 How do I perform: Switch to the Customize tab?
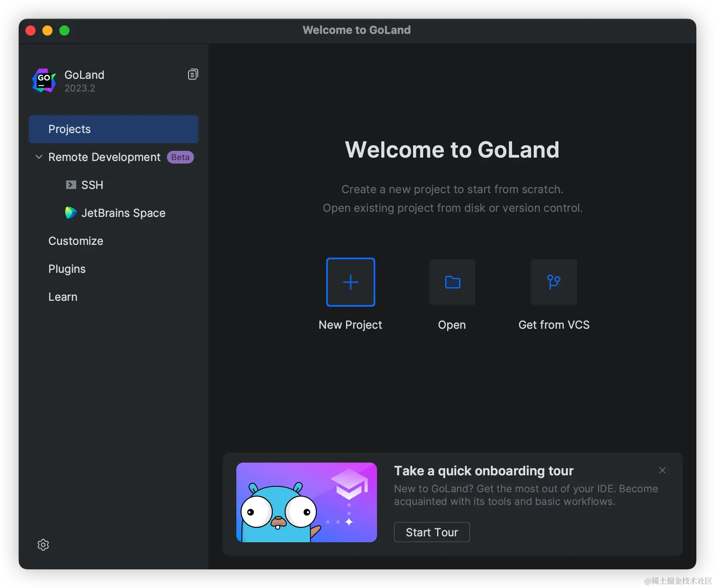point(76,241)
